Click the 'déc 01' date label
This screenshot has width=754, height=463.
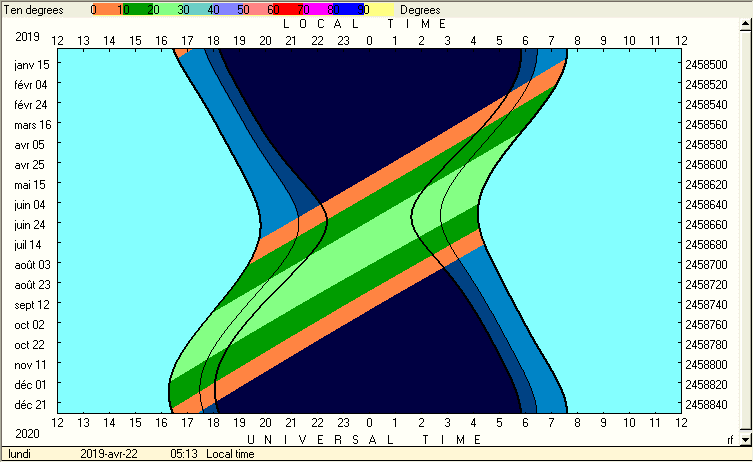30,385
